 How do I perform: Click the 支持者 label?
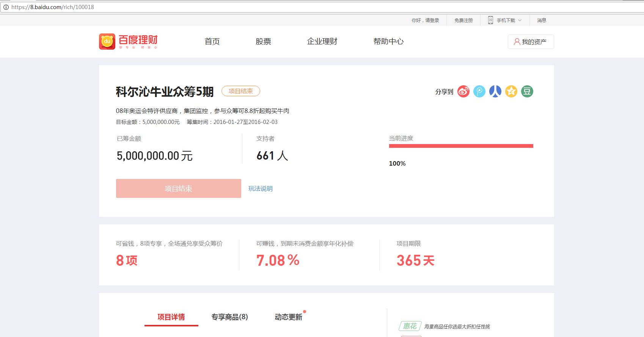pos(265,139)
